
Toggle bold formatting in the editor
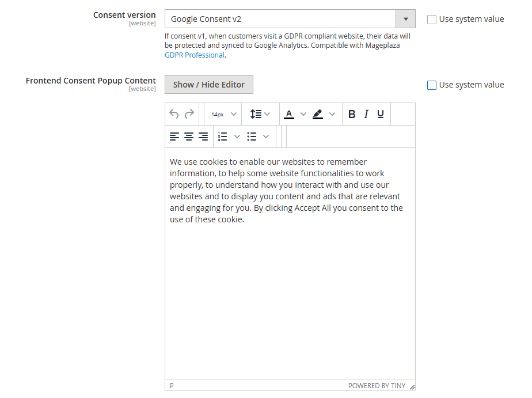(352, 113)
